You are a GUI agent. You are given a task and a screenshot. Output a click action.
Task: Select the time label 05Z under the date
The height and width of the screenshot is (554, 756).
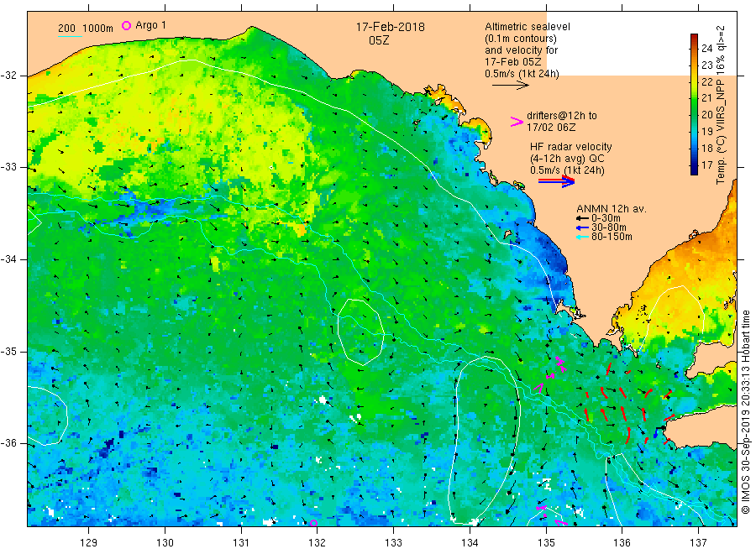(379, 40)
